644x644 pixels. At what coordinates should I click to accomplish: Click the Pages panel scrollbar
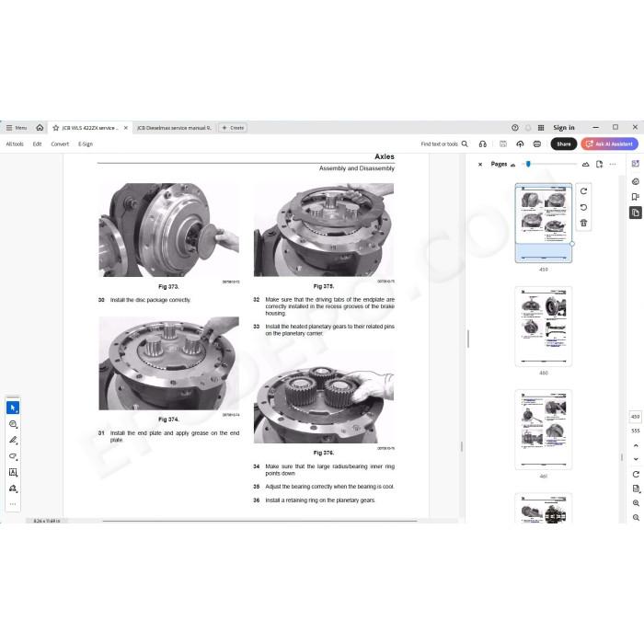(x=622, y=456)
